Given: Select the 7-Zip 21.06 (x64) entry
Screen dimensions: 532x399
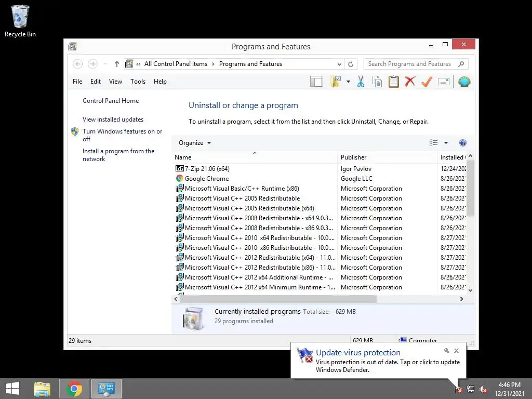Looking at the screenshot, I should pos(207,169).
